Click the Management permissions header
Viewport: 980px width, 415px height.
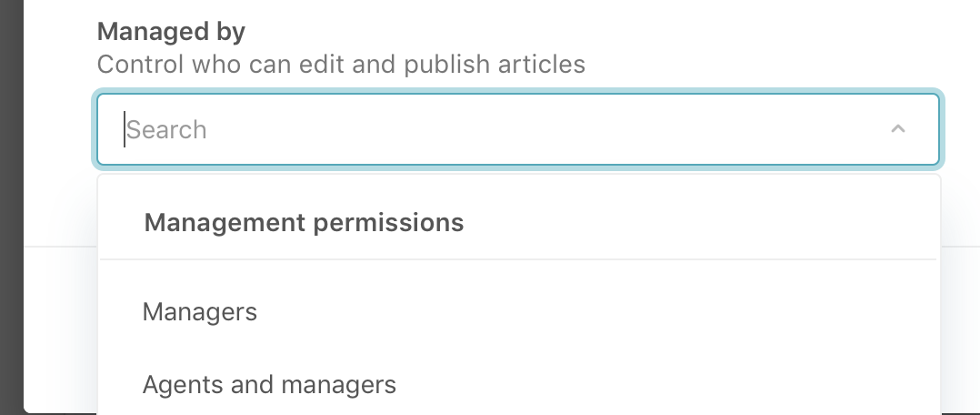click(x=304, y=222)
